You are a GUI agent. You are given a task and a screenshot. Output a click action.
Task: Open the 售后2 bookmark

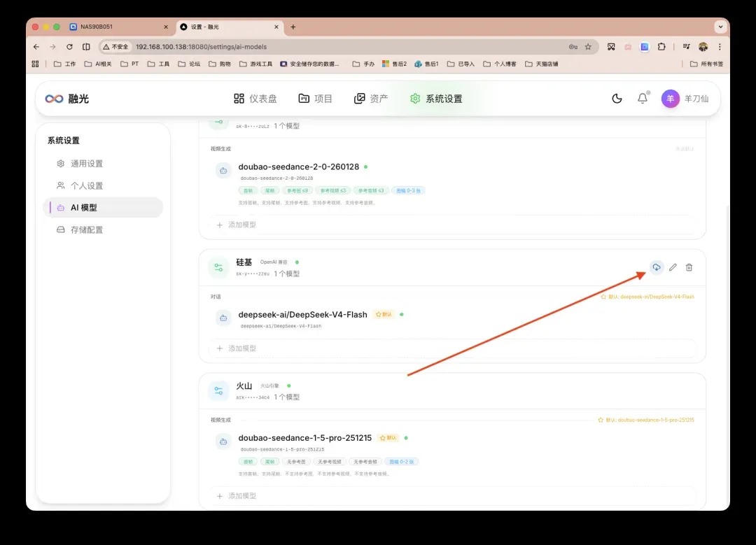[x=394, y=64]
